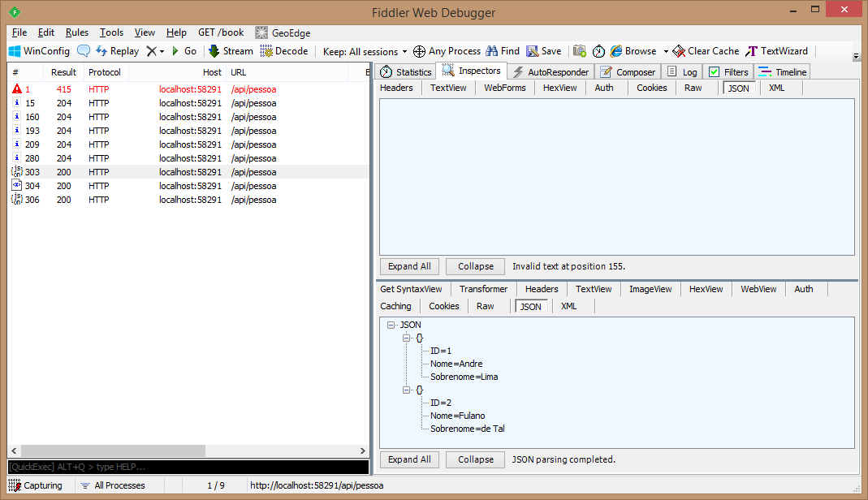868x500 pixels.
Task: Toggle Stream mode in toolbar
Action: pyautogui.click(x=231, y=51)
